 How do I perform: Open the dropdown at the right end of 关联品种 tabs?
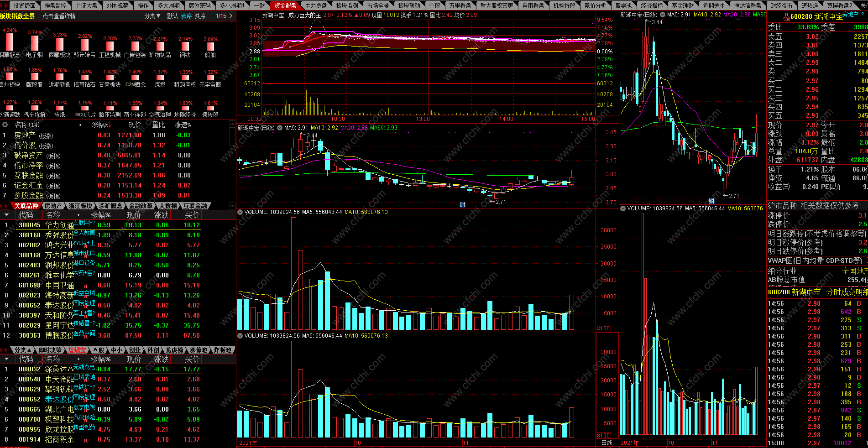232,206
